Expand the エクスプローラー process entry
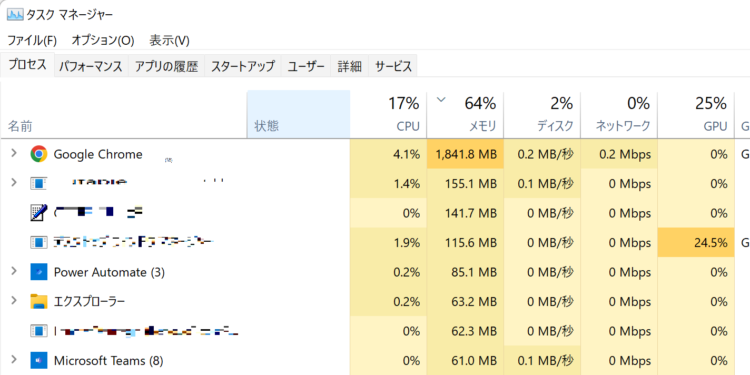Screen dimensions: 750x375 click(x=14, y=301)
